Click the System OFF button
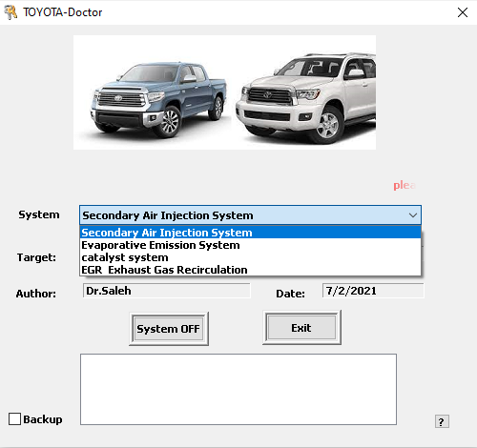The width and height of the screenshot is (477, 448). [169, 329]
